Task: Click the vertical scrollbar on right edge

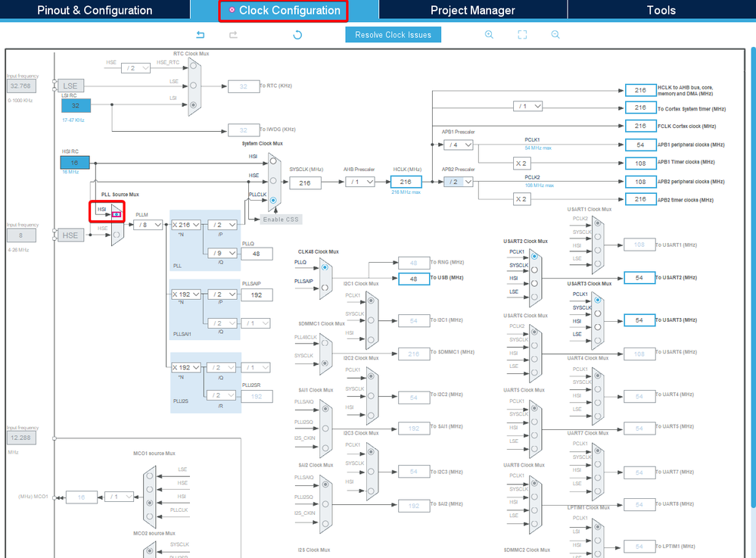Action: tap(753, 277)
